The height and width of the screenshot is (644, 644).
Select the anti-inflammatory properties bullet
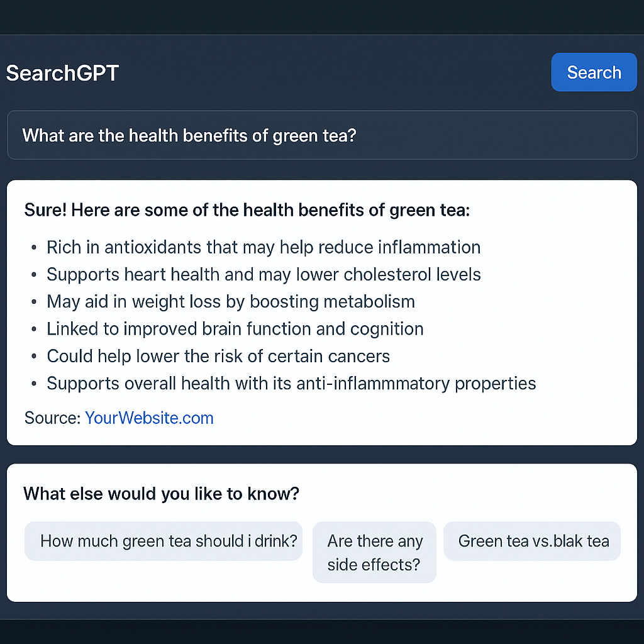pyautogui.click(x=291, y=383)
